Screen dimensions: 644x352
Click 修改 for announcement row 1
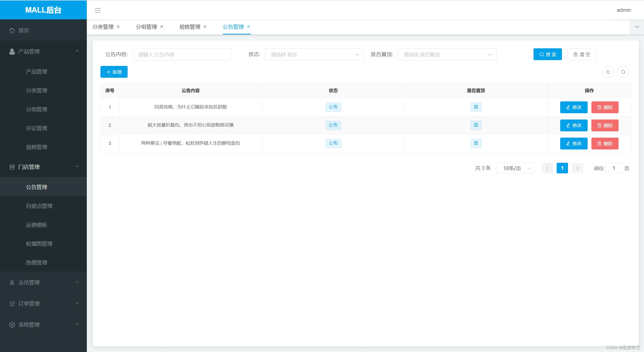pos(574,107)
